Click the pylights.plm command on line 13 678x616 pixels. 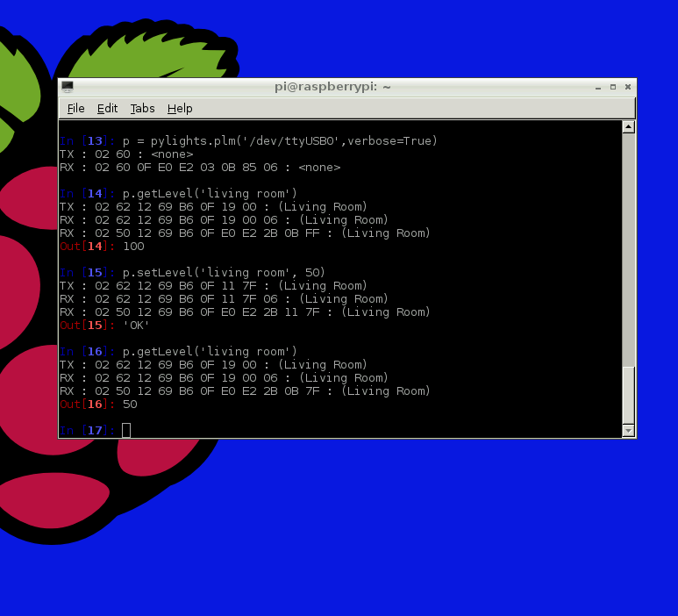pyautogui.click(x=280, y=141)
